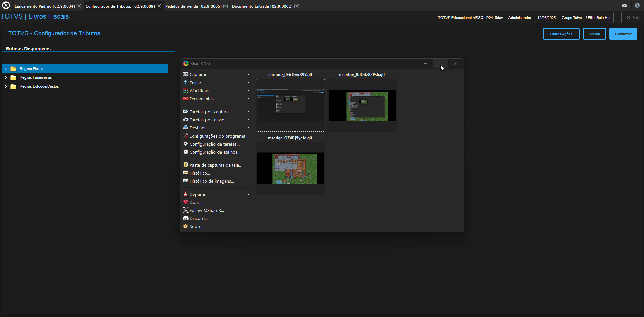Open the Destinos menu in ShareX
Viewport: 644px width, 317px height.
(216, 128)
